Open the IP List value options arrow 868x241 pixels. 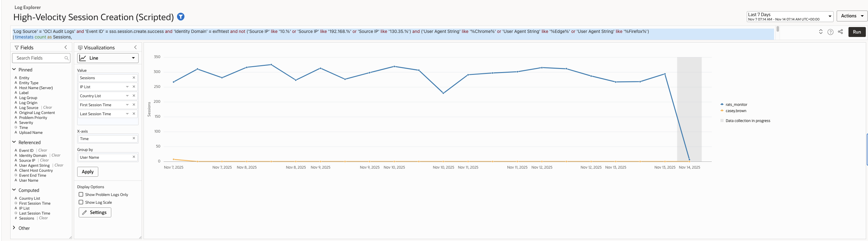pos(127,87)
